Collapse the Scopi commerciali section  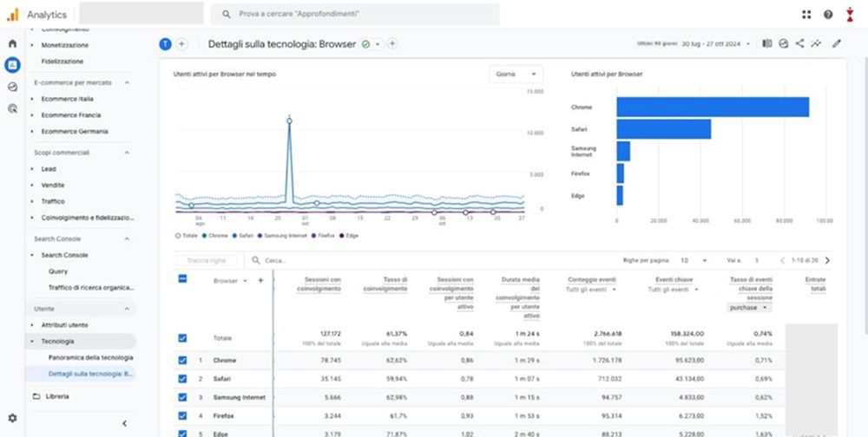(128, 153)
